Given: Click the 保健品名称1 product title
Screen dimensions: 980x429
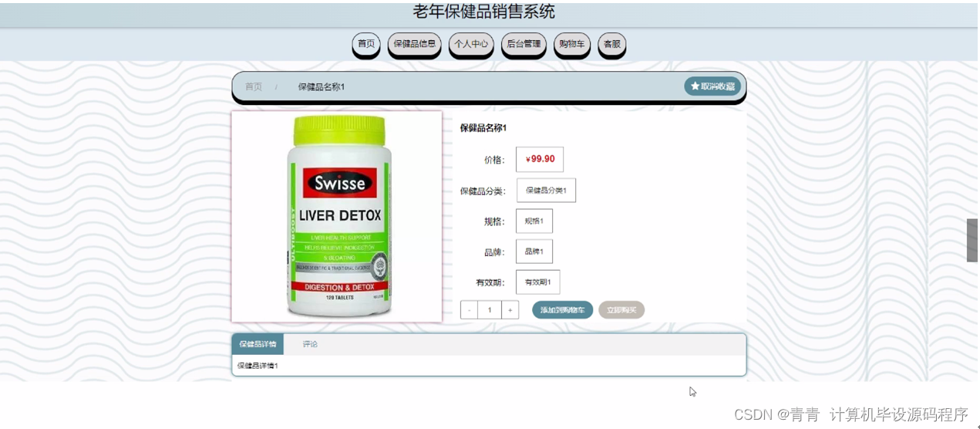Looking at the screenshot, I should click(x=483, y=128).
